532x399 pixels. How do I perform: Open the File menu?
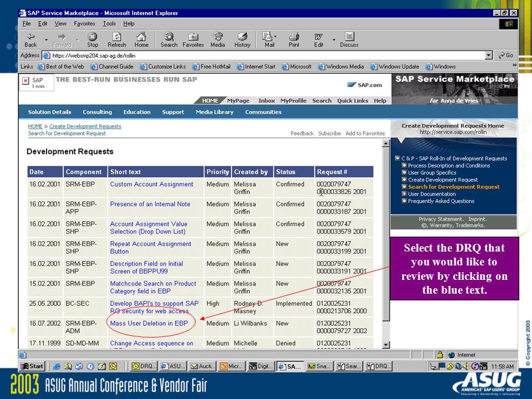[27, 23]
